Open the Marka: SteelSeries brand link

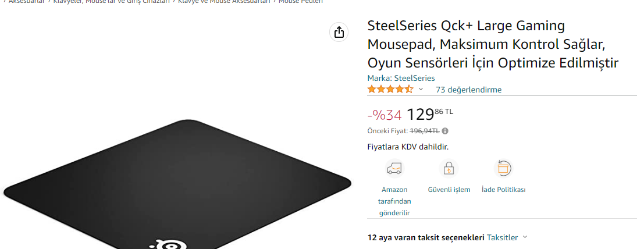pyautogui.click(x=401, y=78)
